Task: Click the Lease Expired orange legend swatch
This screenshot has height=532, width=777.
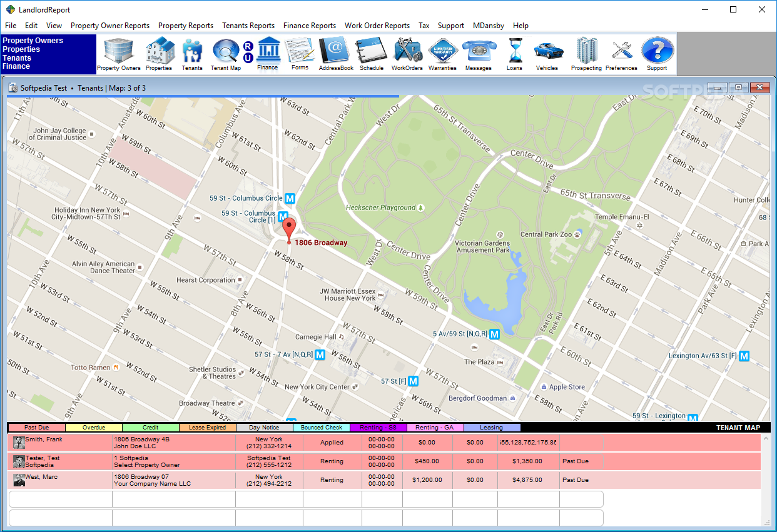Action: pyautogui.click(x=207, y=428)
